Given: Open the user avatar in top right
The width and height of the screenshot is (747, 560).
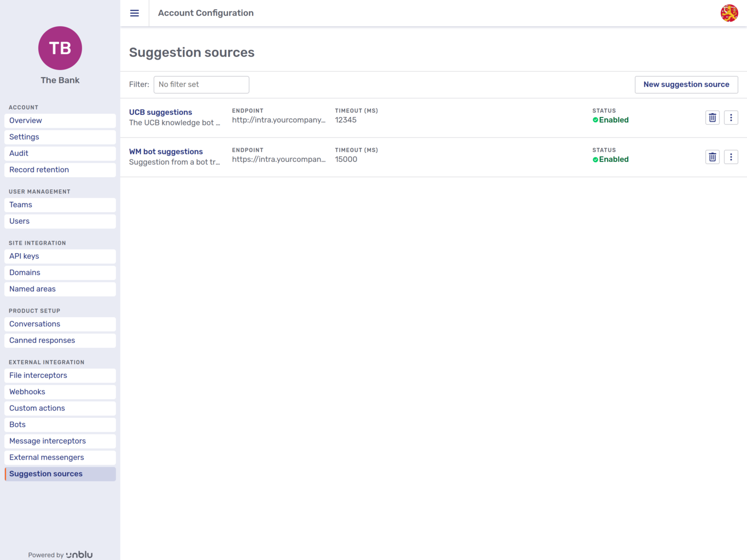Looking at the screenshot, I should 729,13.
